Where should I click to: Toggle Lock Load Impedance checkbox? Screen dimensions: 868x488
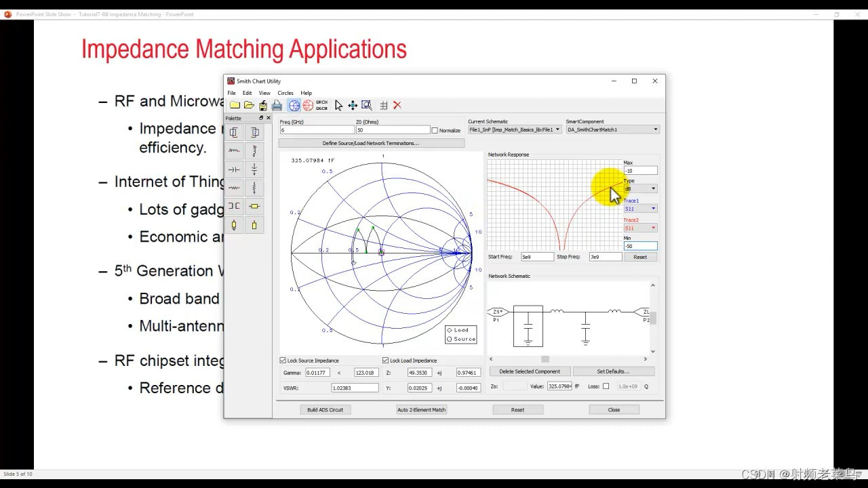coord(385,361)
